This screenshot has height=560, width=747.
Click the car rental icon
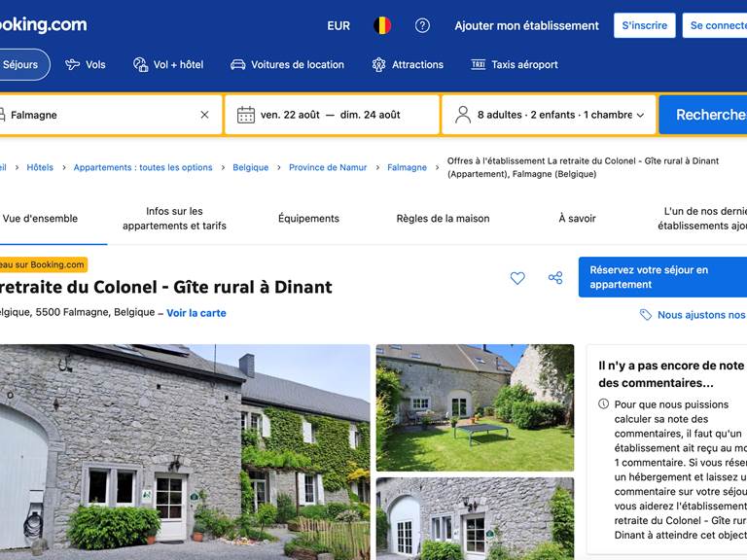(x=237, y=64)
